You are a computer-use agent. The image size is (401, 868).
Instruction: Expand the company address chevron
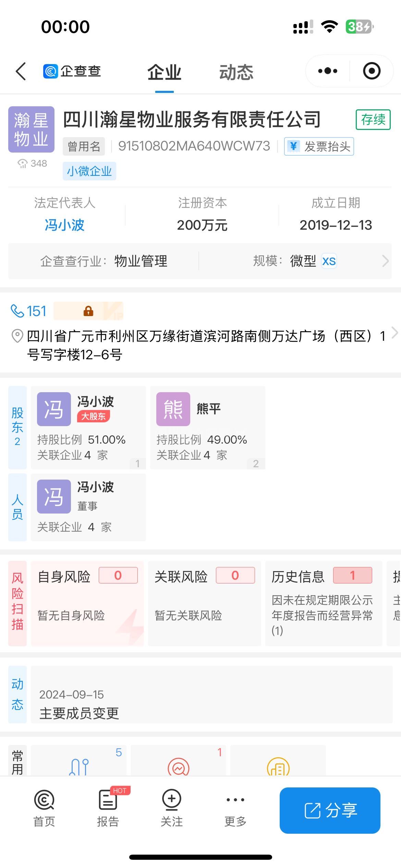point(394,333)
